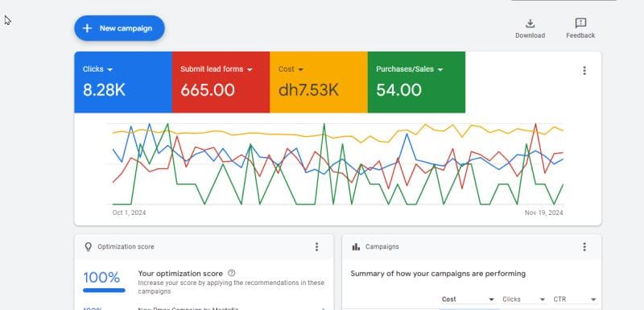Click the Download icon
This screenshot has height=310, width=644.
point(530,23)
